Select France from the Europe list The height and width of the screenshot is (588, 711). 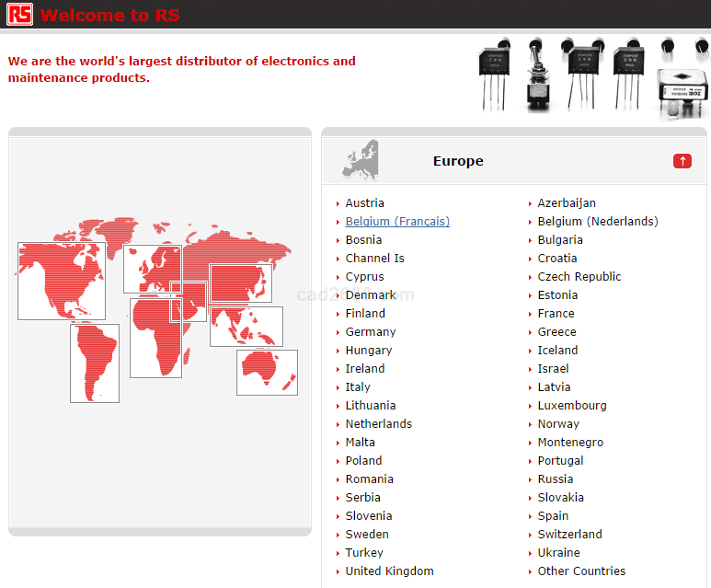tap(556, 314)
